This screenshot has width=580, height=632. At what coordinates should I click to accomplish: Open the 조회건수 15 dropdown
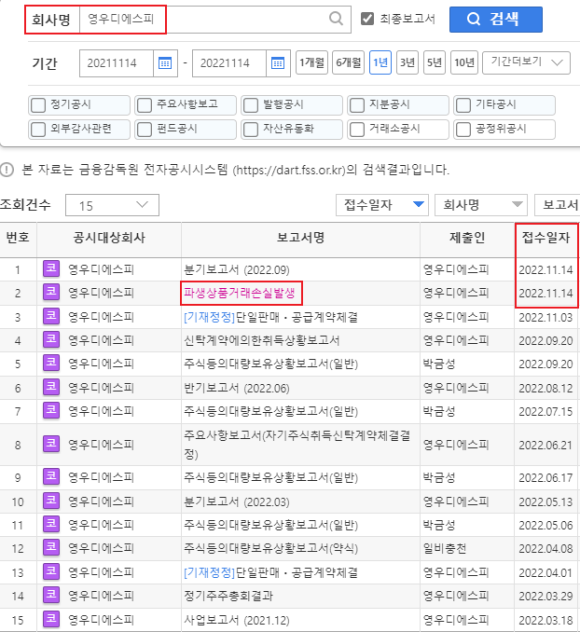coord(112,205)
